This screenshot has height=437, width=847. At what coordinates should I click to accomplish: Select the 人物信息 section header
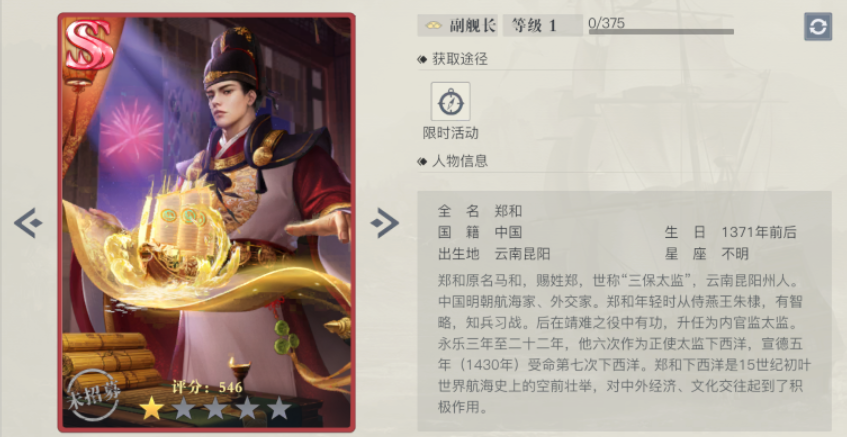[453, 161]
